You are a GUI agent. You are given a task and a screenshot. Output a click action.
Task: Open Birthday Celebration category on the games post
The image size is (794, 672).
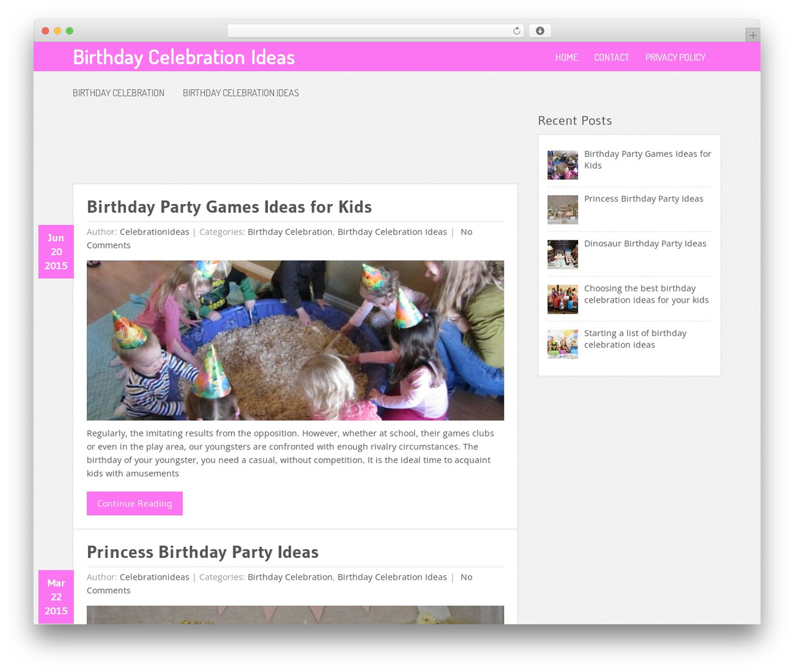click(290, 232)
